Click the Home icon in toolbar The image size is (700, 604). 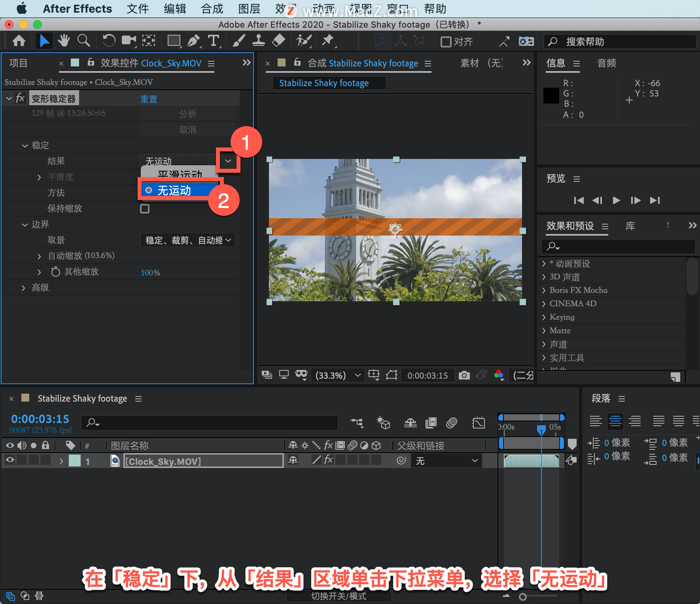[x=19, y=41]
